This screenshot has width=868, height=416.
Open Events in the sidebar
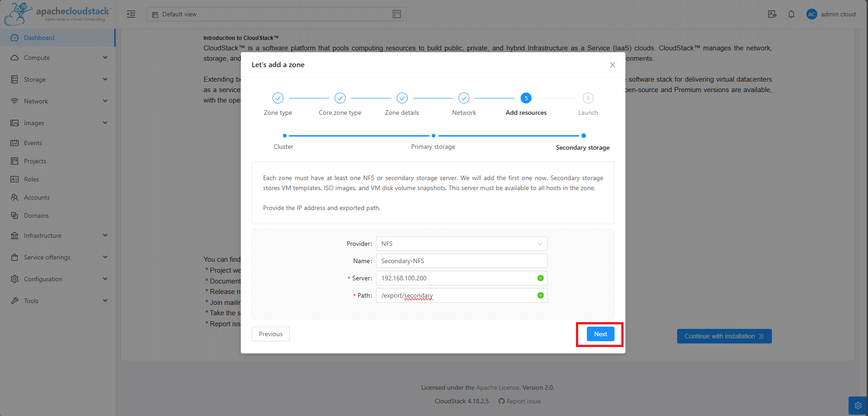[58, 143]
